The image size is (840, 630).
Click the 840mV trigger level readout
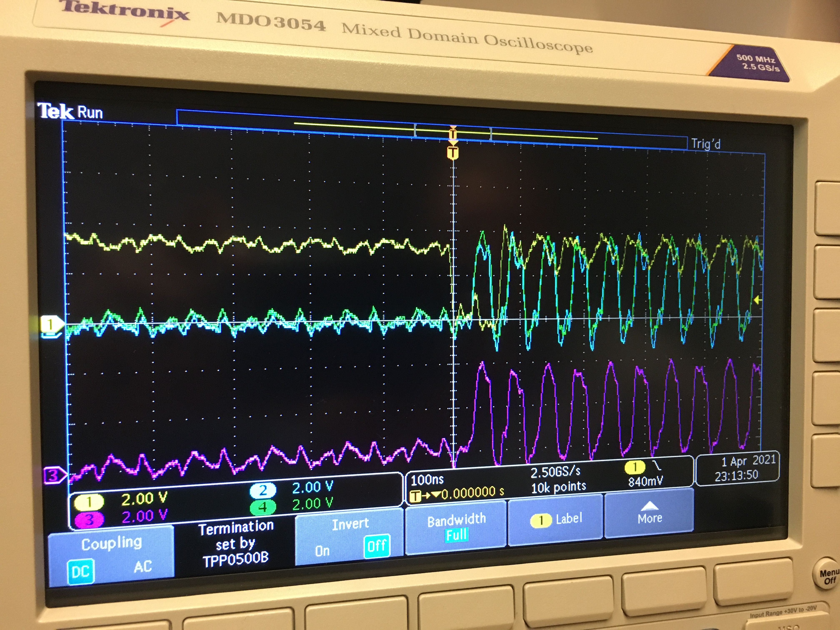click(x=646, y=481)
